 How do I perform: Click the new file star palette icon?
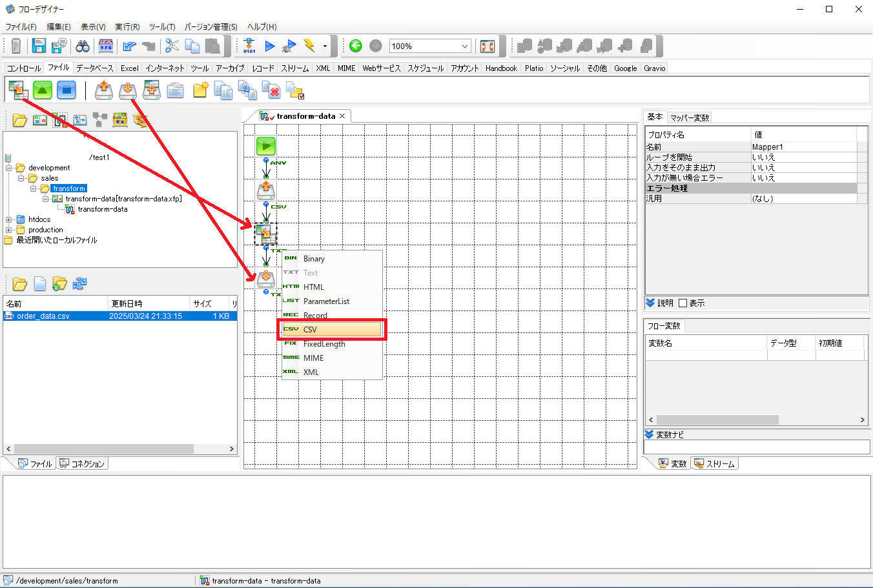200,90
